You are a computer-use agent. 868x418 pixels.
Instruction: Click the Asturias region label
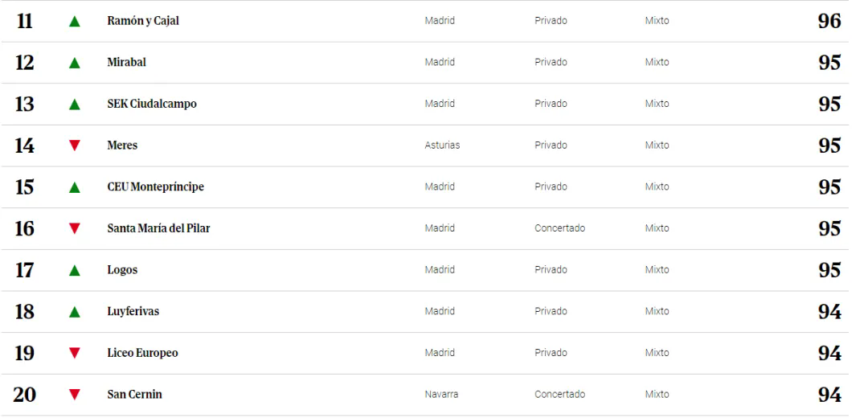tap(442, 145)
